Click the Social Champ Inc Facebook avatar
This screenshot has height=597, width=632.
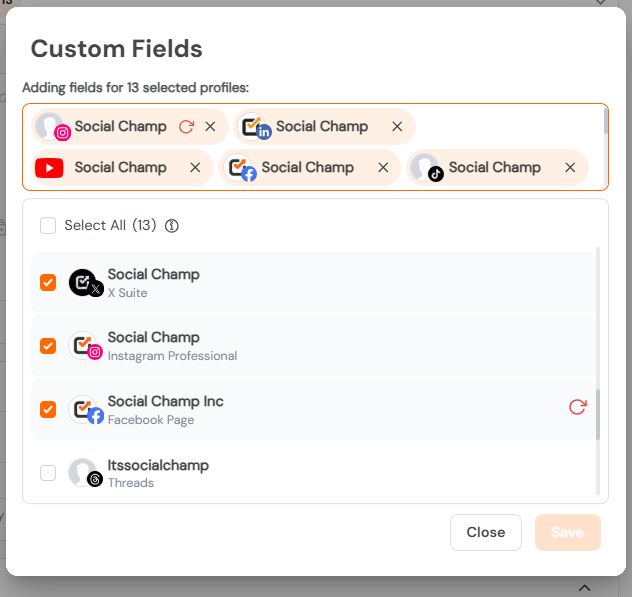coord(86,410)
